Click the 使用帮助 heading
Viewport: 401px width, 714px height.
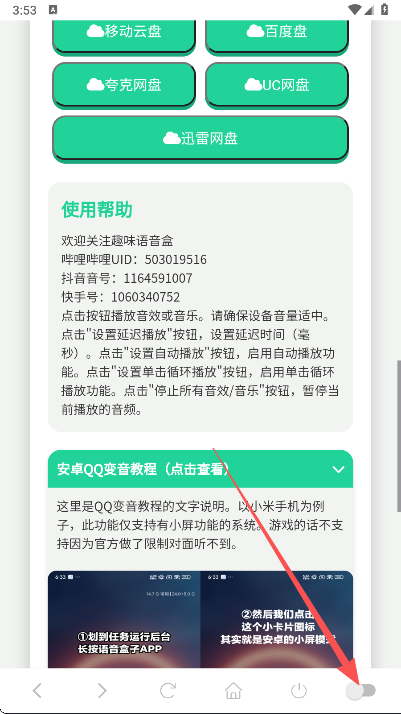coord(97,210)
